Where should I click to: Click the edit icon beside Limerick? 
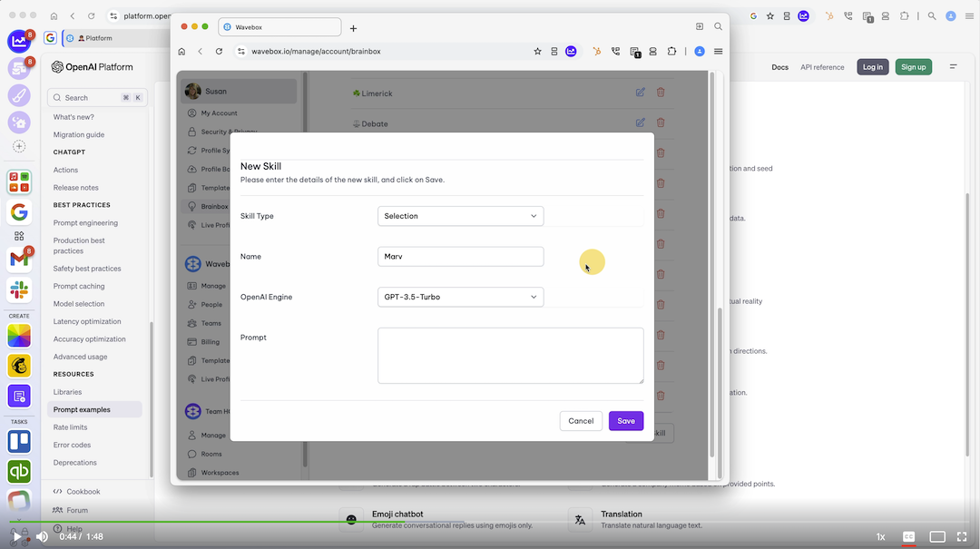(x=641, y=93)
